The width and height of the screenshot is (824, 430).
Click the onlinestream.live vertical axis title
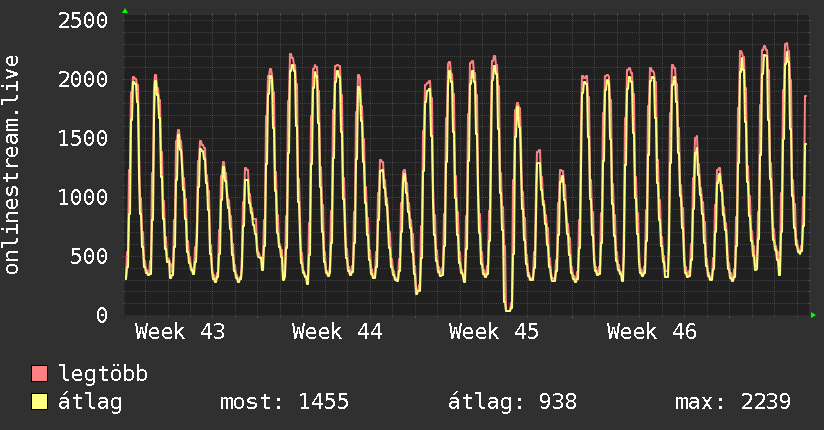11,165
